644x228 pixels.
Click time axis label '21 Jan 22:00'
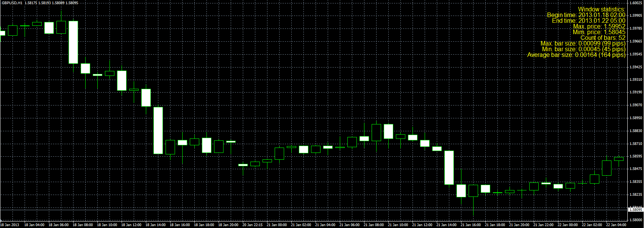(543, 225)
